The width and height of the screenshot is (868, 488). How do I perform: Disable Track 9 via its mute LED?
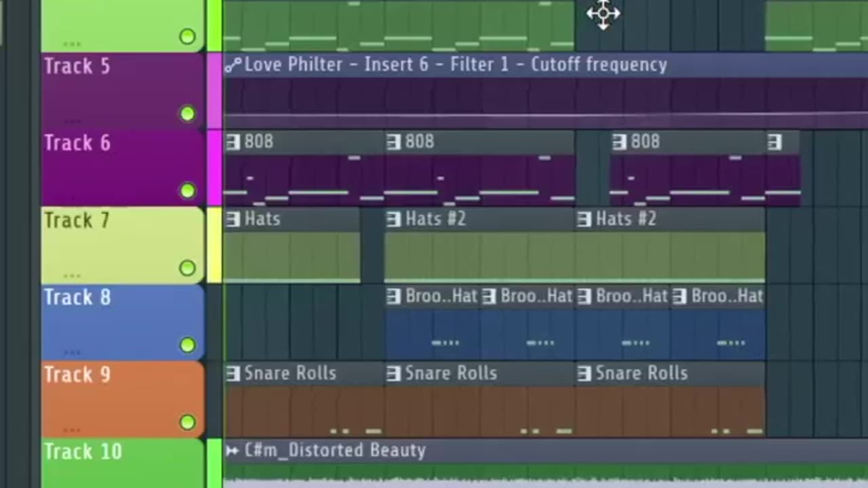pyautogui.click(x=188, y=423)
